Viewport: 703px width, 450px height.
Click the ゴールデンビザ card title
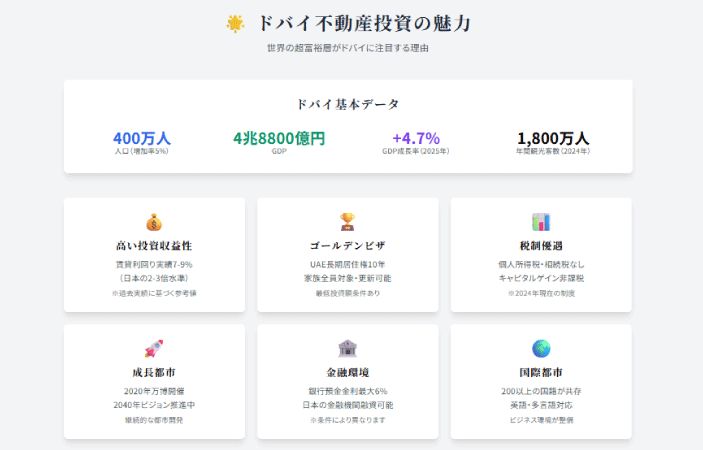[348, 246]
